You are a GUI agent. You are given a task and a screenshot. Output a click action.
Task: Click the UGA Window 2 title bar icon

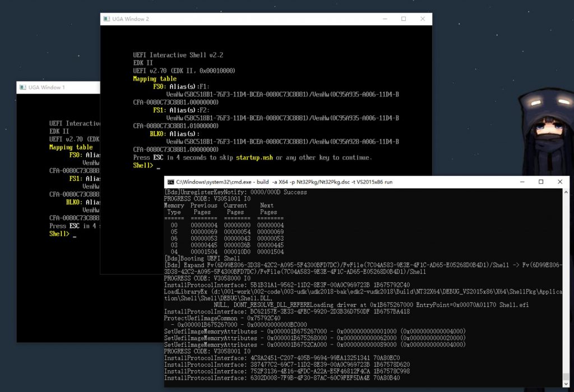pyautogui.click(x=107, y=19)
